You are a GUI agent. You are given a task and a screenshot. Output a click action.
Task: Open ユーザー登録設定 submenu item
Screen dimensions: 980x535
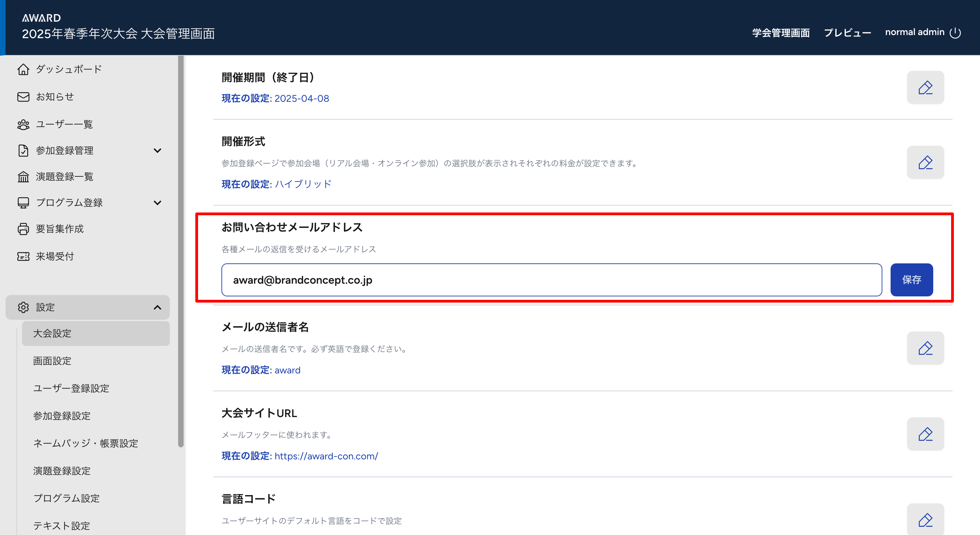point(71,388)
